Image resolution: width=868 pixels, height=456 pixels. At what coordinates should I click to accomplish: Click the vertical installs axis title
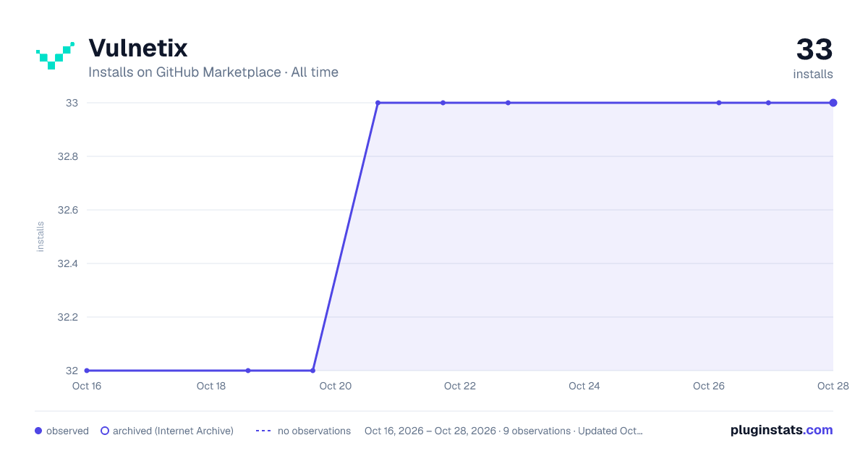(x=41, y=237)
